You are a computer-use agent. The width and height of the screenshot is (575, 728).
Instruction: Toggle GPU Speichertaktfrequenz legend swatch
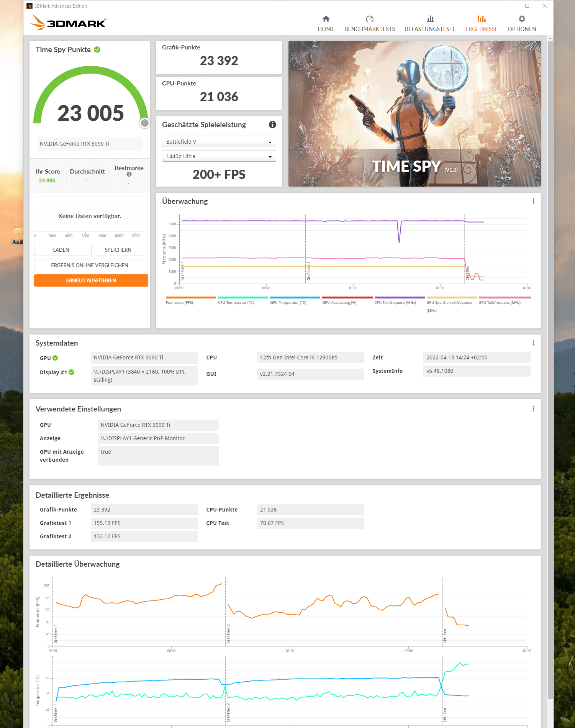click(452, 297)
